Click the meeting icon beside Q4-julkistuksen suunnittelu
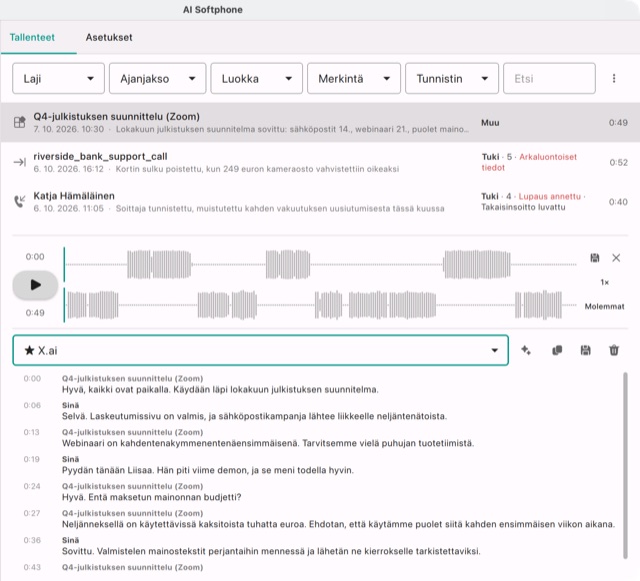The width and height of the screenshot is (640, 581). (x=20, y=122)
